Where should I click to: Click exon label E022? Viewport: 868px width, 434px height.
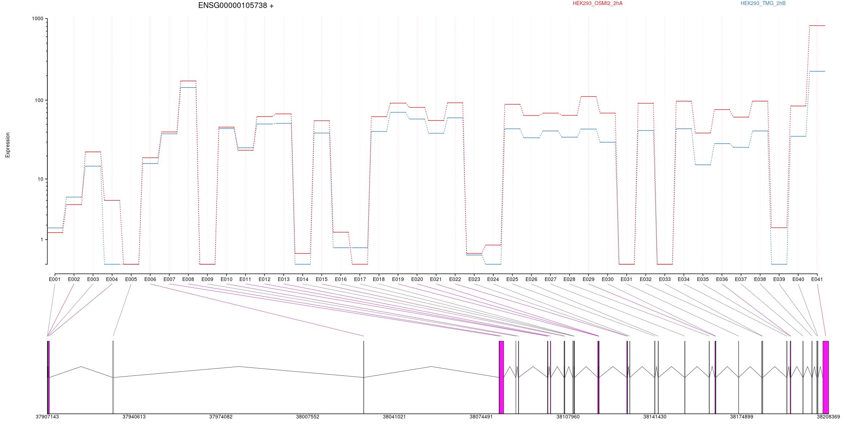(455, 279)
